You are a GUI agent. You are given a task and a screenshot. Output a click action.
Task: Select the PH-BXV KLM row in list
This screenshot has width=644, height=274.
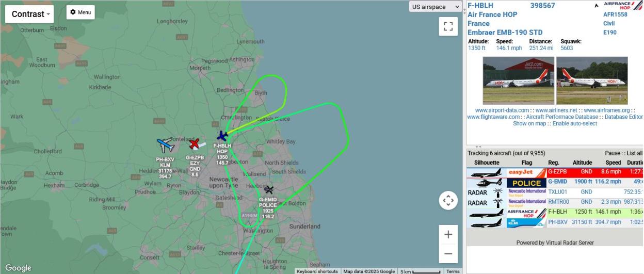(555, 222)
